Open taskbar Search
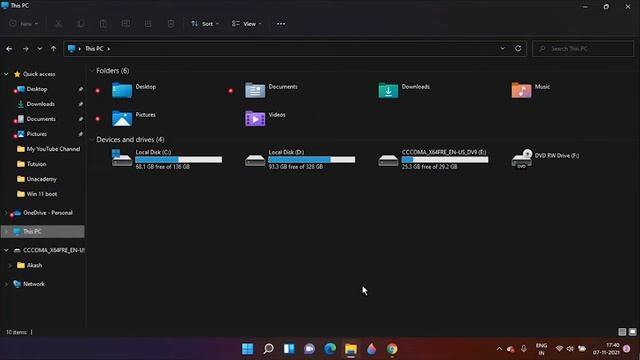This screenshot has height=360, width=640. [268, 349]
